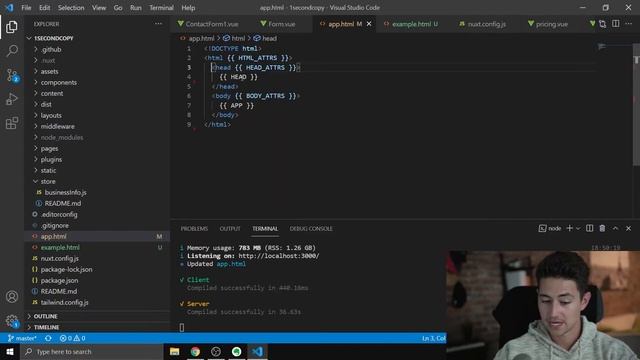Screen dimensions: 640x360
Task: Expand the .github folder
Action: [x=51, y=49]
